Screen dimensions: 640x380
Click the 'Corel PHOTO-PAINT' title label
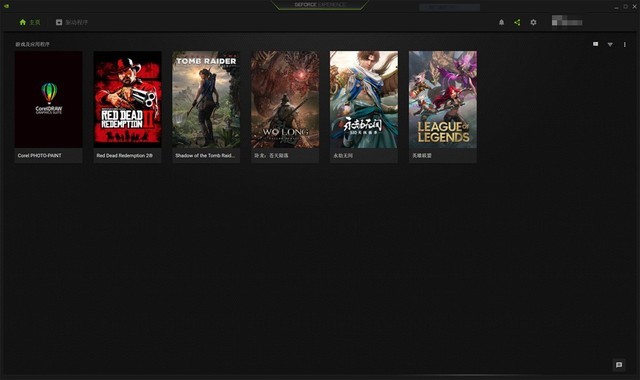pos(40,156)
